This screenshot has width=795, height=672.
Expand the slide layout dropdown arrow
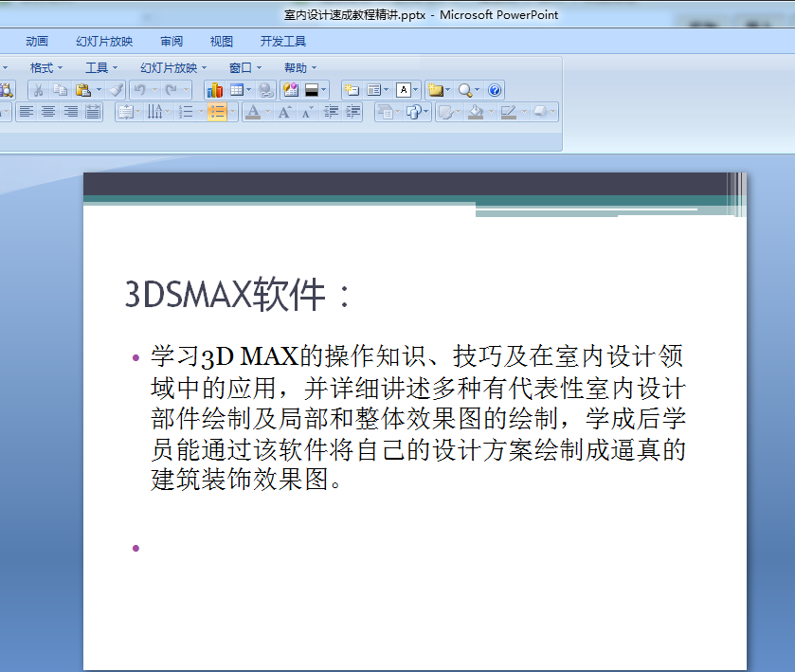(386, 90)
